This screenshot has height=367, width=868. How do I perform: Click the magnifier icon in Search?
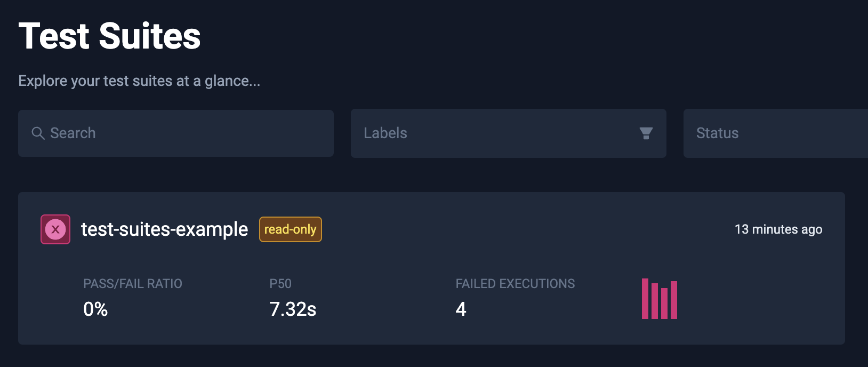(38, 133)
